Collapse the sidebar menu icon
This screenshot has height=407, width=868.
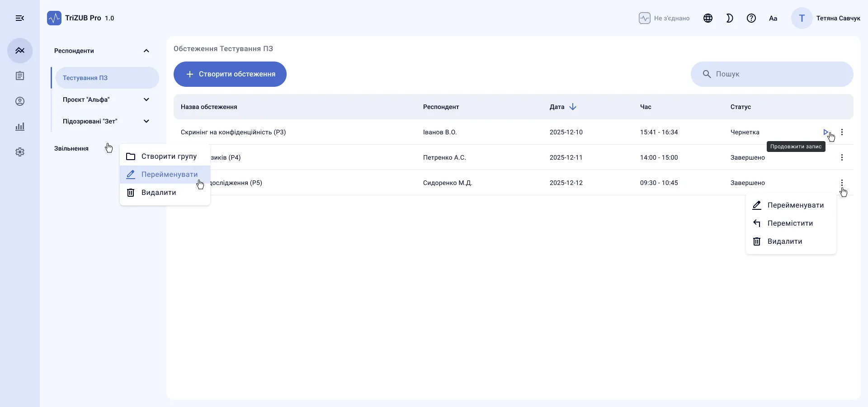pyautogui.click(x=20, y=18)
